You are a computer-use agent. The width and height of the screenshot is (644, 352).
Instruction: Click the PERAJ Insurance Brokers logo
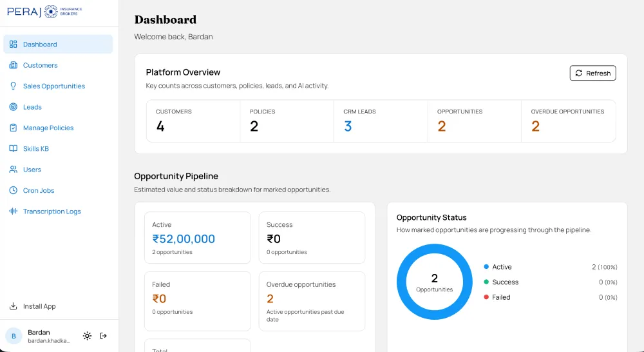[x=44, y=12]
